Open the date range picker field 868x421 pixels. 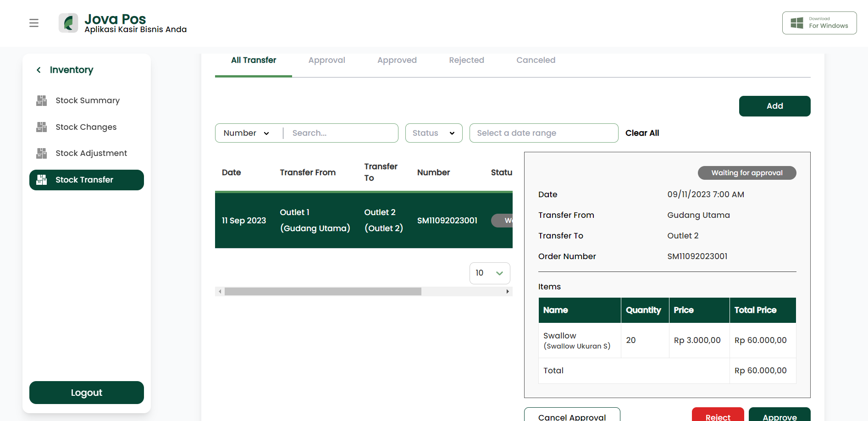tap(544, 133)
